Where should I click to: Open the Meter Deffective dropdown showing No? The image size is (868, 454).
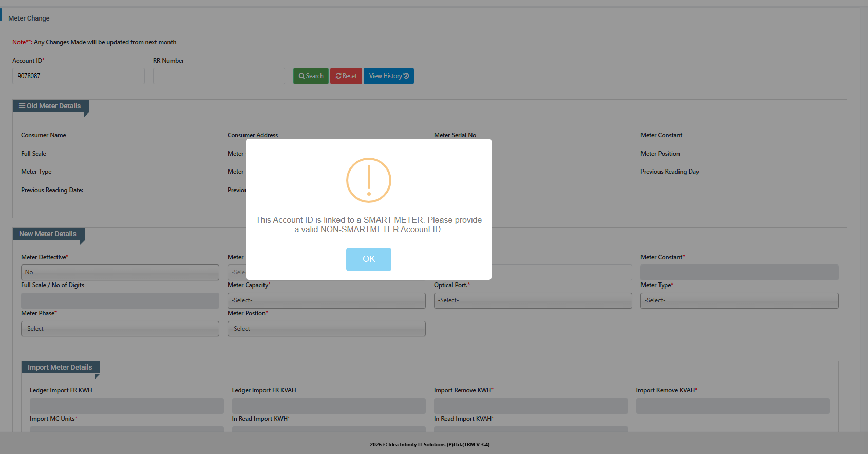pyautogui.click(x=120, y=272)
